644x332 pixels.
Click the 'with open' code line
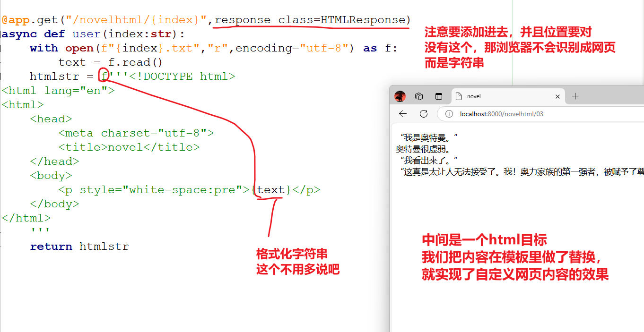tap(214, 48)
